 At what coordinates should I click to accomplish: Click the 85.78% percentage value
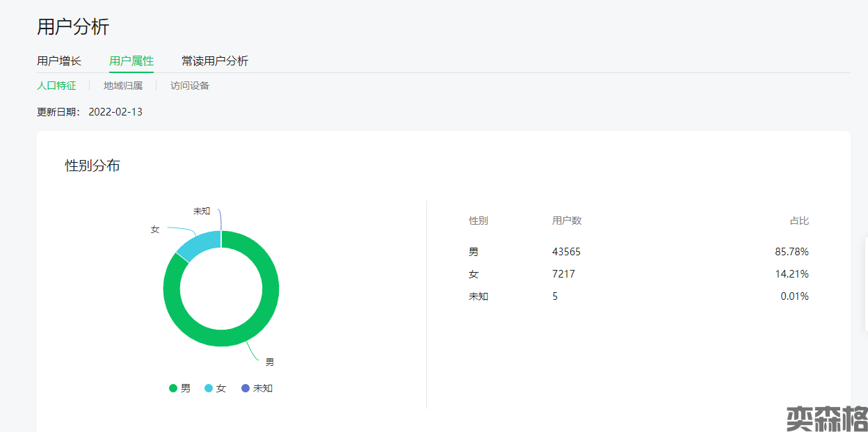click(x=791, y=252)
